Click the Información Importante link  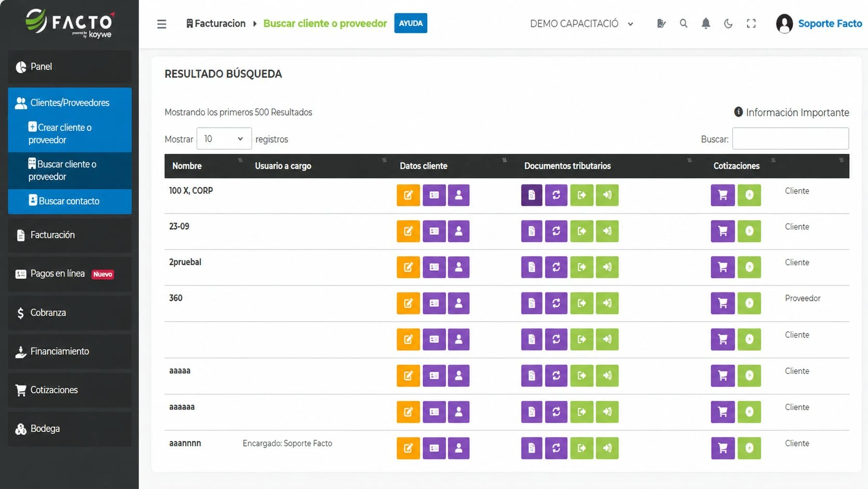(797, 112)
